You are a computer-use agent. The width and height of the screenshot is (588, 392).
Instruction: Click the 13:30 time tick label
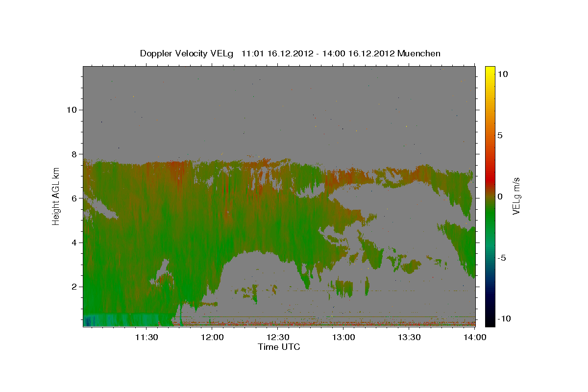coord(409,337)
